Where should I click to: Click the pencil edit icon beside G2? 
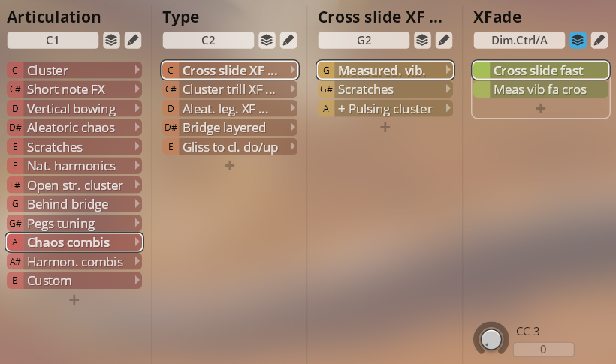pos(444,40)
